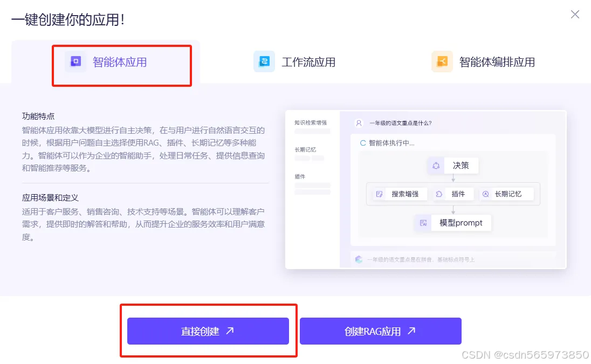
Task: Click the 智能体执行中... status text
Action: (391, 143)
